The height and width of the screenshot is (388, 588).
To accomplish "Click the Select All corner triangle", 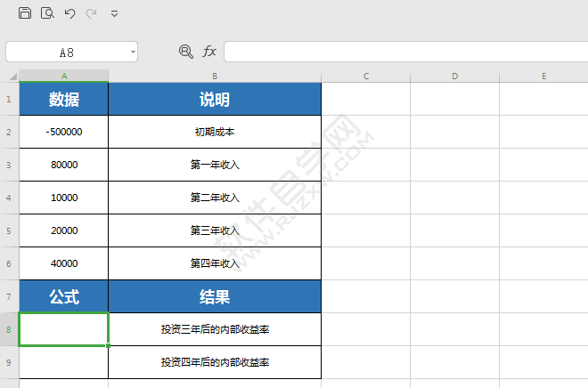I will coord(12,77).
